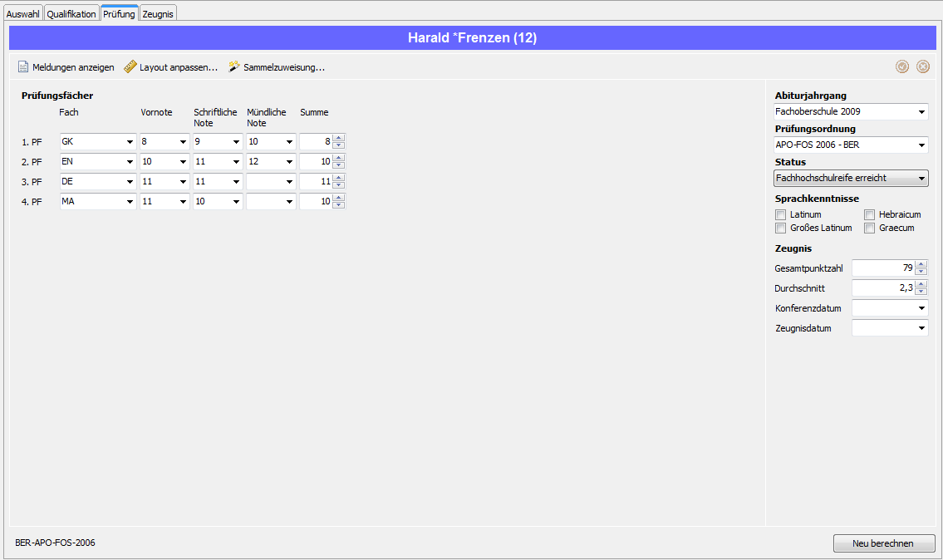Increase the Gesamtpunktzahl value with up arrow

coord(921,264)
